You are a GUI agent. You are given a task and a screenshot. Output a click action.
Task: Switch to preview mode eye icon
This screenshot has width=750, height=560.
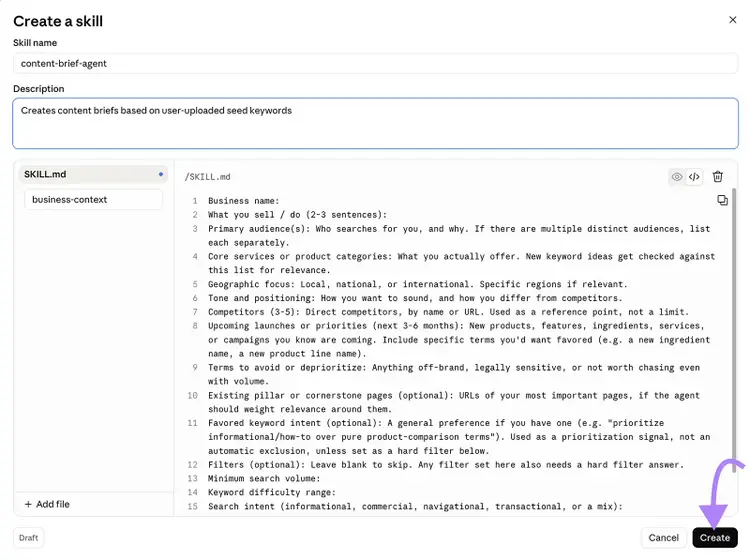pos(677,177)
